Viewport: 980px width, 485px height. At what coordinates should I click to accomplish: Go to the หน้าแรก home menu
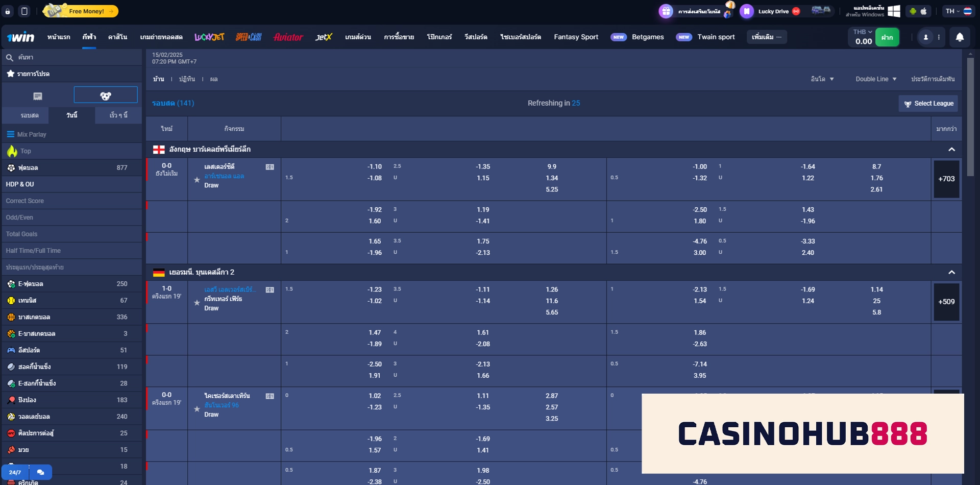tap(59, 37)
